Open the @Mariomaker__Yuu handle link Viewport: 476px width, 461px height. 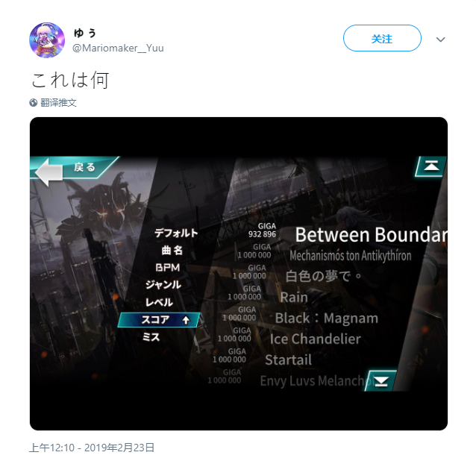click(118, 48)
